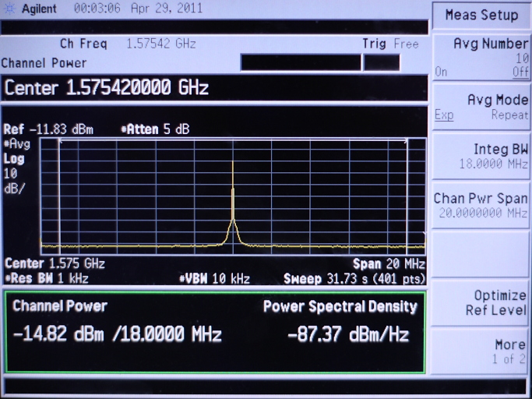Switch Avg Mode between Exp and Repeat
Screen dimensions: 532x399
point(481,107)
